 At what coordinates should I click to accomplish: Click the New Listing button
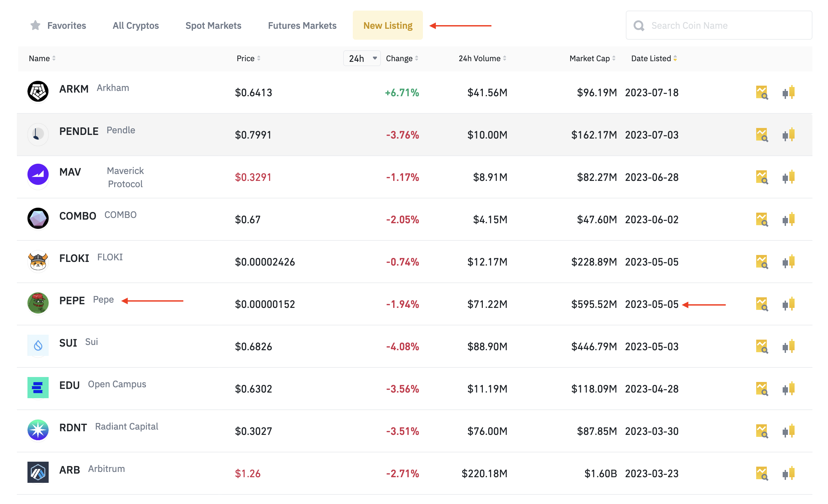point(388,25)
